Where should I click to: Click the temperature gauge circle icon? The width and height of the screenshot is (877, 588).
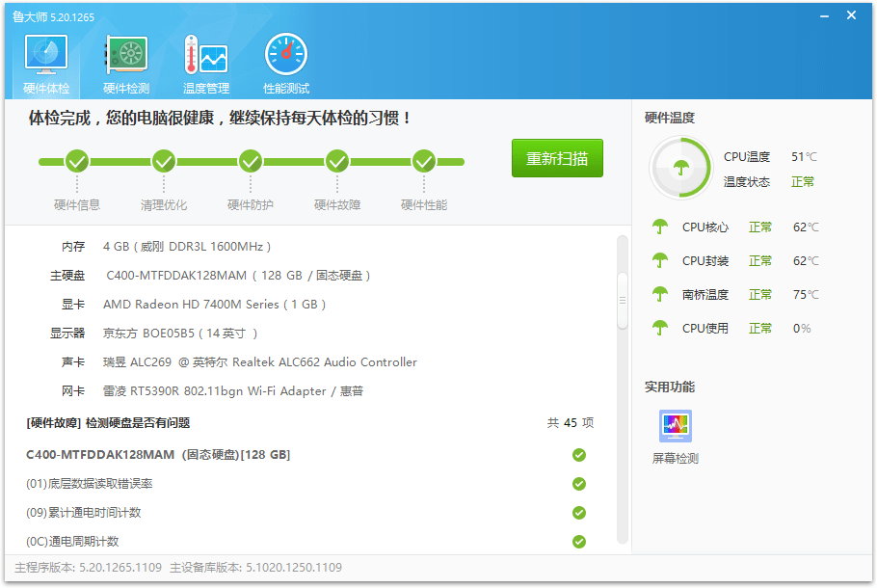[x=680, y=167]
